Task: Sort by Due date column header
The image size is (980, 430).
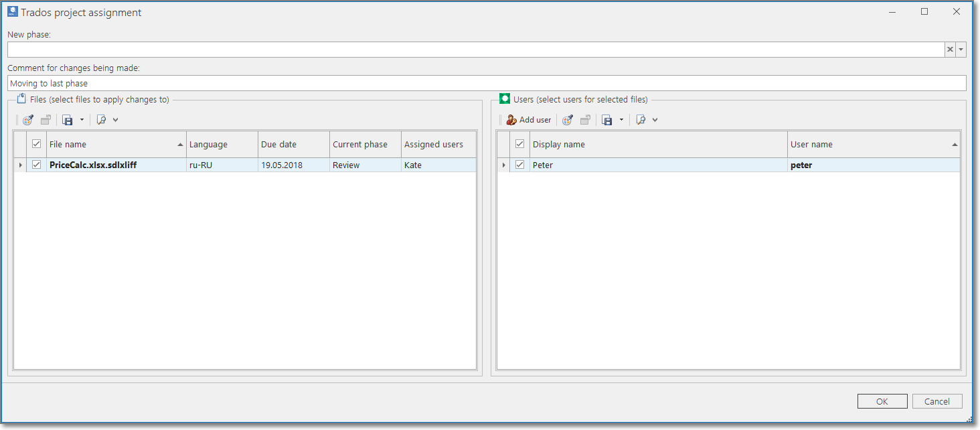Action: [x=293, y=144]
